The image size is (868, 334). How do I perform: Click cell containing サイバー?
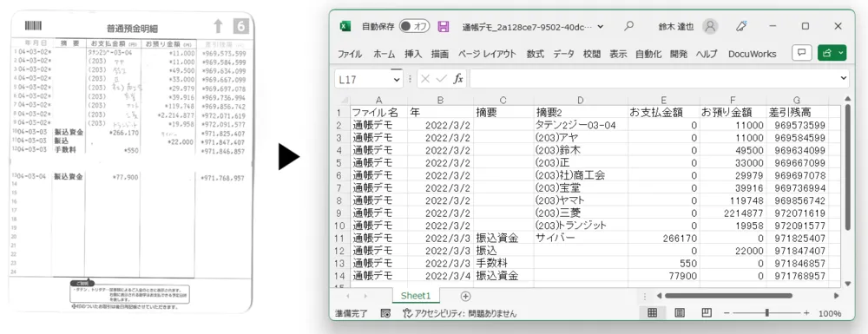(x=580, y=239)
